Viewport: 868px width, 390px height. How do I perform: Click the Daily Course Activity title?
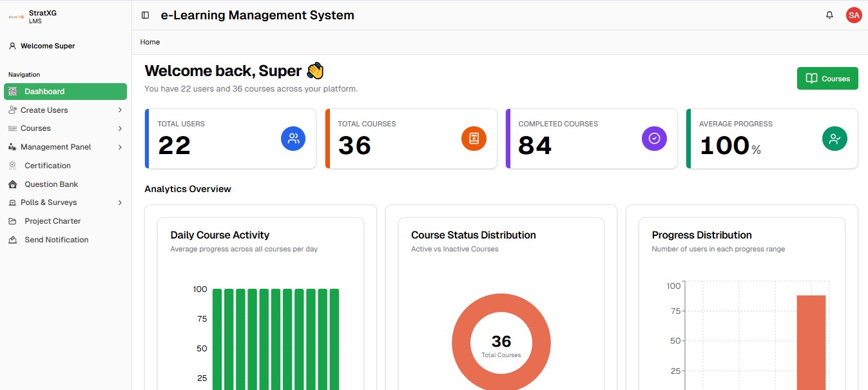(220, 235)
